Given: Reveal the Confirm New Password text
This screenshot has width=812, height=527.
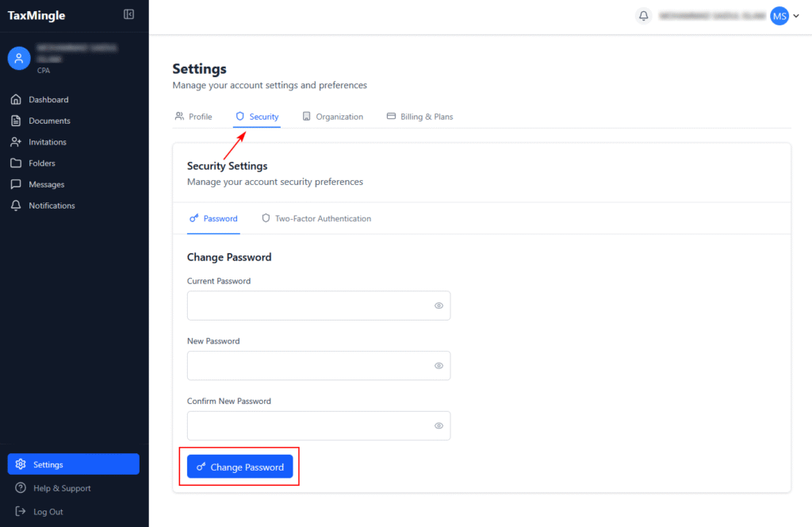Looking at the screenshot, I should [x=439, y=426].
